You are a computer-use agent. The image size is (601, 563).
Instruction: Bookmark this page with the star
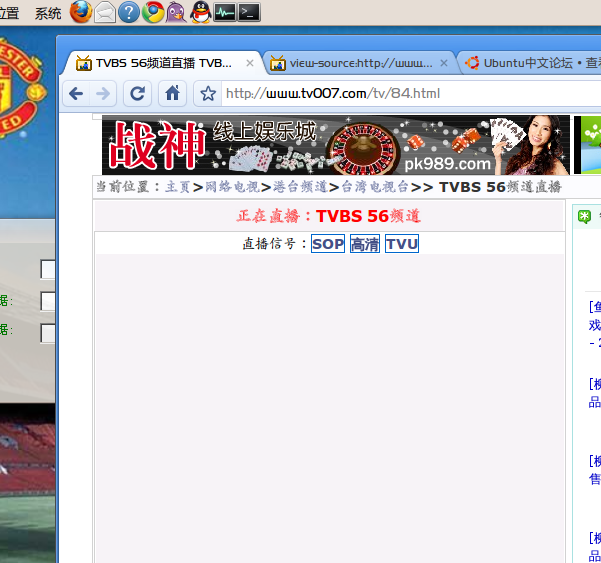tap(208, 94)
